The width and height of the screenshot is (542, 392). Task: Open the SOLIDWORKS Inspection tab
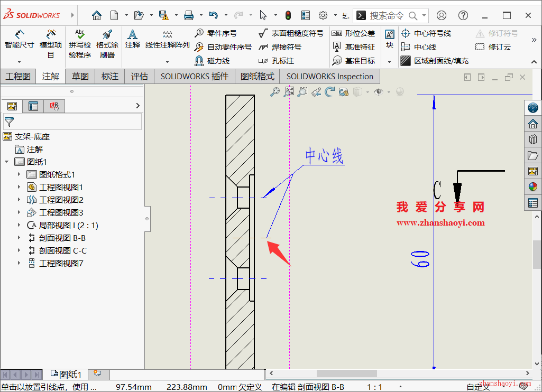coord(329,76)
